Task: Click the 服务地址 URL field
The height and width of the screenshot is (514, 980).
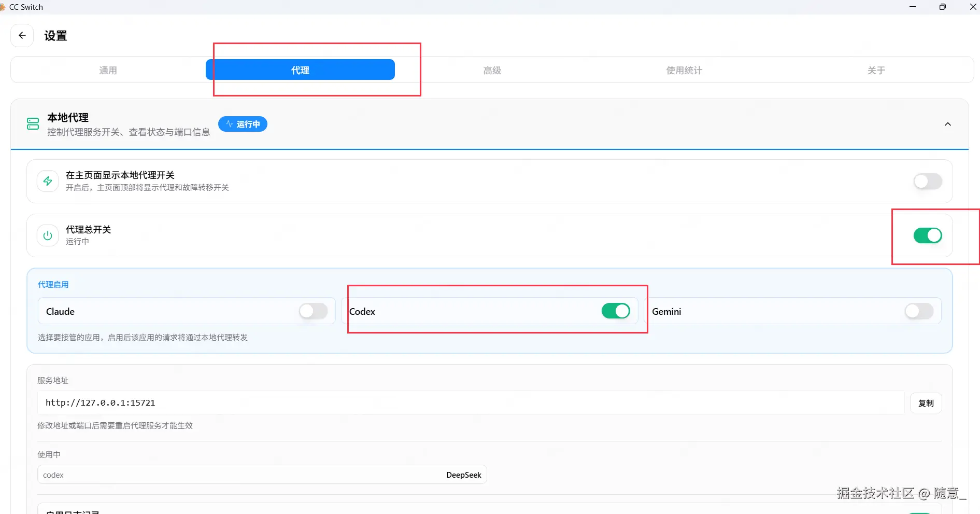Action: 471,403
